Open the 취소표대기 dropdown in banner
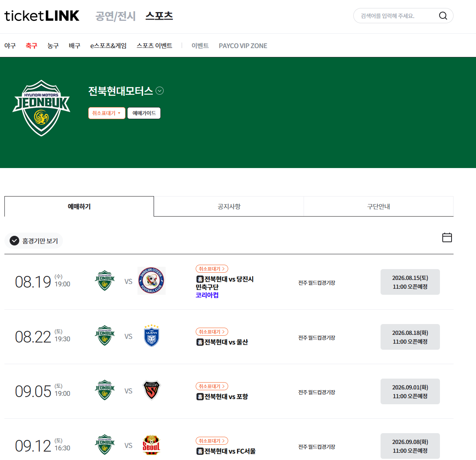This screenshot has width=476, height=460. tap(107, 113)
